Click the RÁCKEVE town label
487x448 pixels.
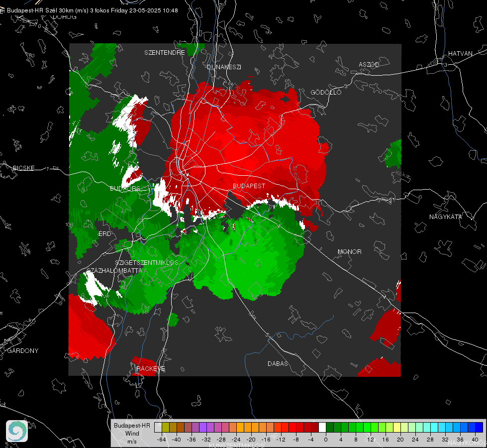[x=151, y=368]
